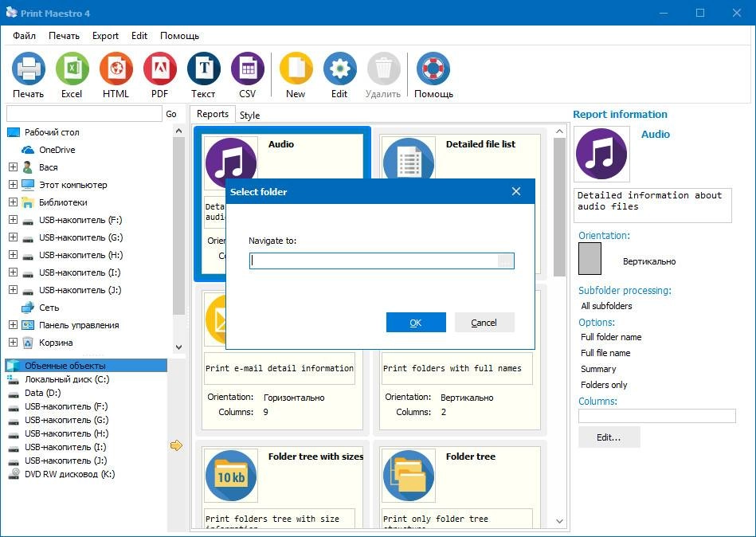Expand the Этот компьютер node
The image size is (756, 537).
[13, 185]
